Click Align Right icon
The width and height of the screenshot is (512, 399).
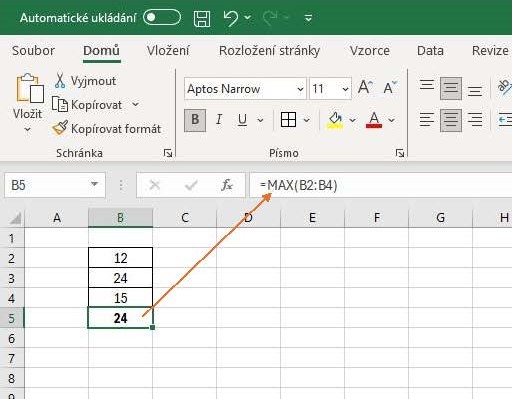click(x=475, y=120)
